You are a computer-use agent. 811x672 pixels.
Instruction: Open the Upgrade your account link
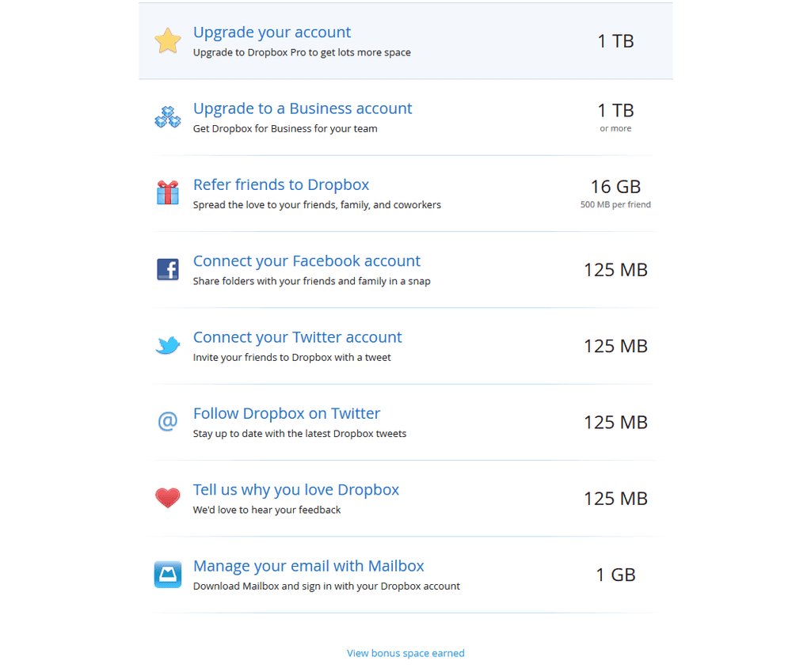pos(272,32)
